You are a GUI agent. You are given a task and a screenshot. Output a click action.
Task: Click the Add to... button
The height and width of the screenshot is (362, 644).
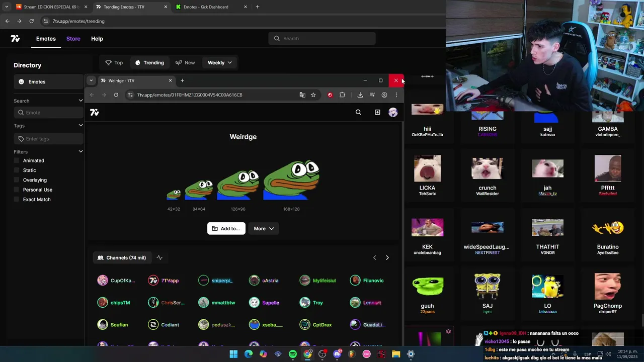pos(226,229)
